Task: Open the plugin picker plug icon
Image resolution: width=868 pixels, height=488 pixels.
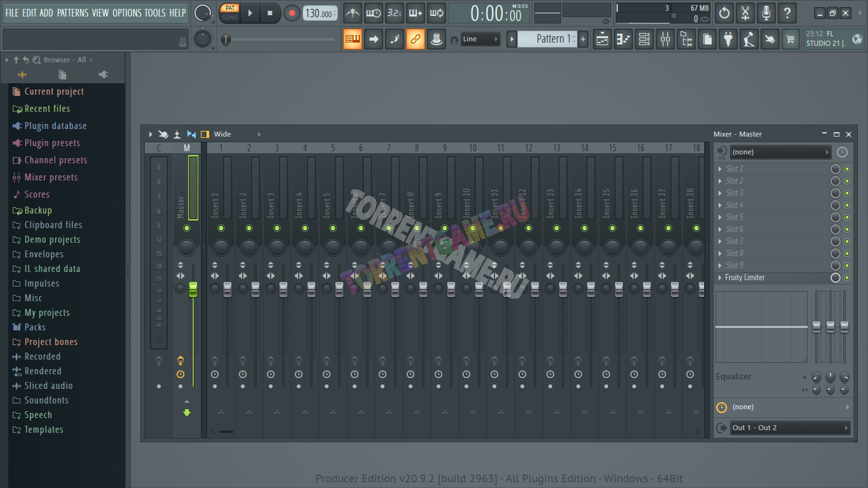Action: pyautogui.click(x=728, y=39)
